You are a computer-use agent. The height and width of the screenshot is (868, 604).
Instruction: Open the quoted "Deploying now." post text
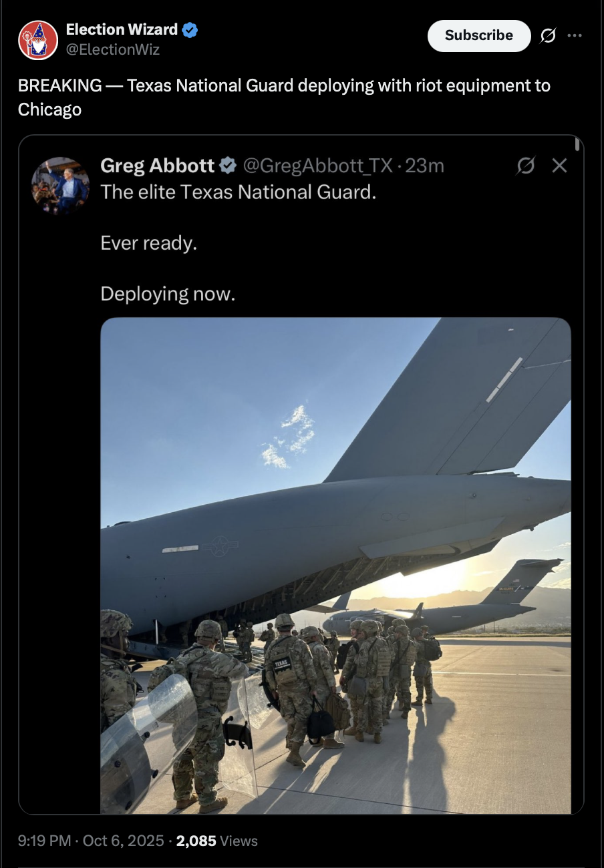tap(168, 294)
